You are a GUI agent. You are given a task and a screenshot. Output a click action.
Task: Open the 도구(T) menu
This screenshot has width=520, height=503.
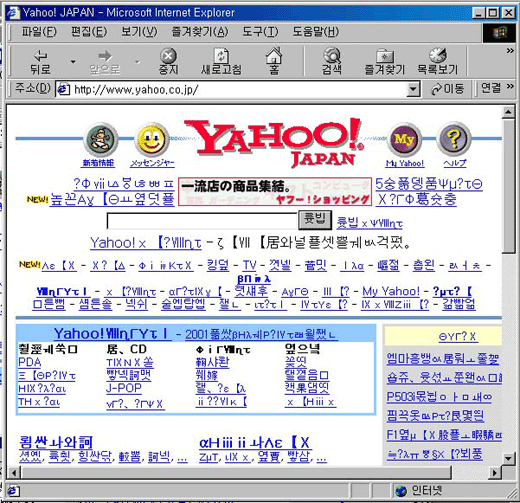pyautogui.click(x=260, y=32)
